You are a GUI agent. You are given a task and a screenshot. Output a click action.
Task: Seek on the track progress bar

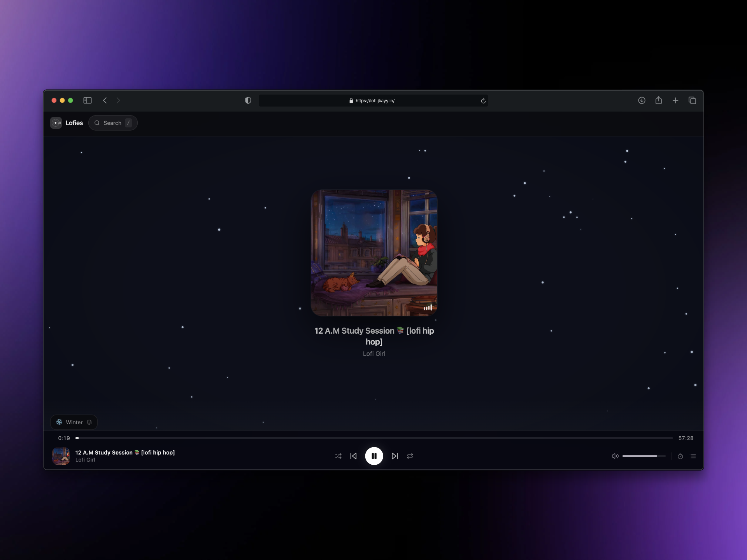coord(374,438)
